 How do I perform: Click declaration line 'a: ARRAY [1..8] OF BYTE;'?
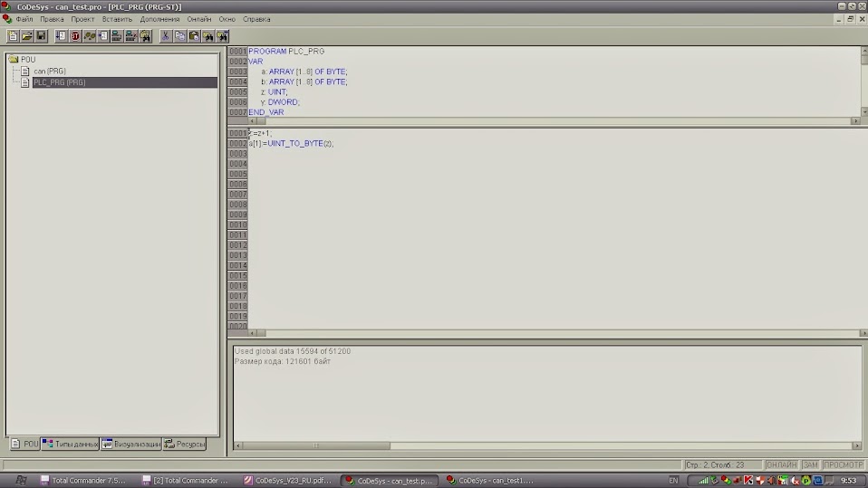(x=304, y=72)
